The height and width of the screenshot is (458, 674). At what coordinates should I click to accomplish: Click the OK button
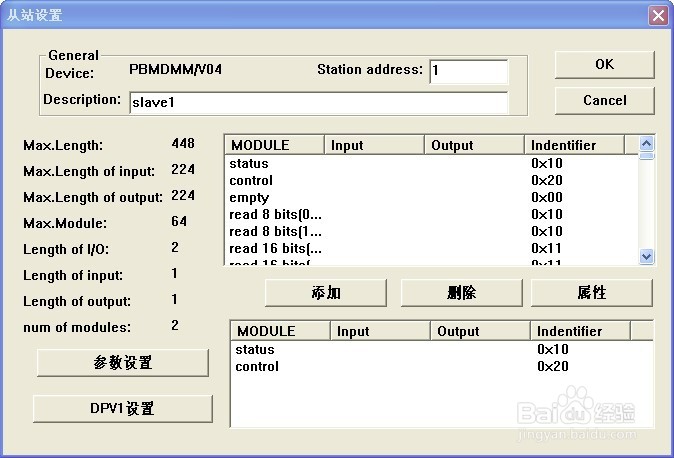coord(604,65)
